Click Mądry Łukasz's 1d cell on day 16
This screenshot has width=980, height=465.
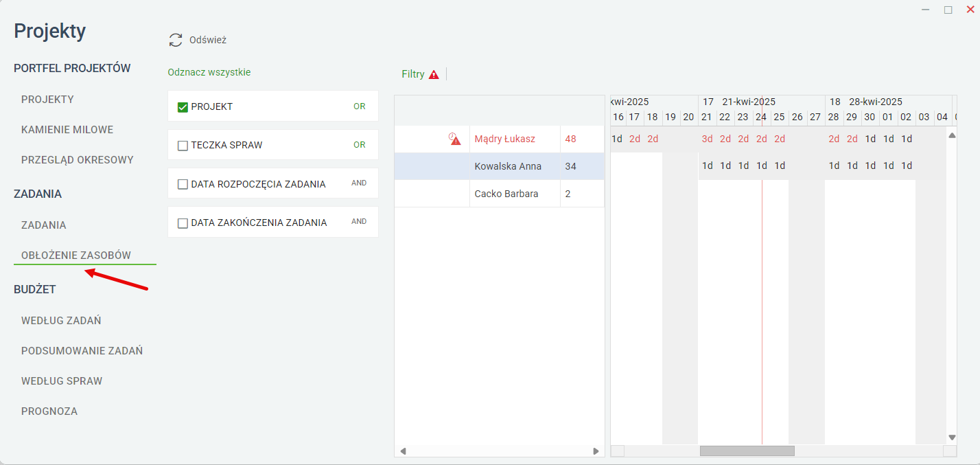[x=617, y=139]
